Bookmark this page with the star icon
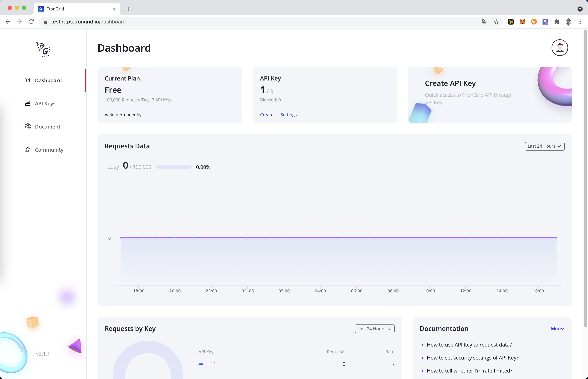Screen dimensions: 588x379 tap(496, 22)
